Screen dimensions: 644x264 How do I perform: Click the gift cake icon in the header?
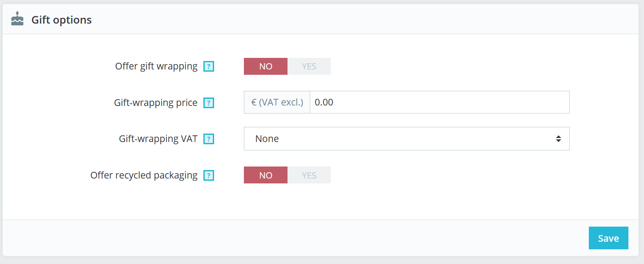click(x=17, y=19)
